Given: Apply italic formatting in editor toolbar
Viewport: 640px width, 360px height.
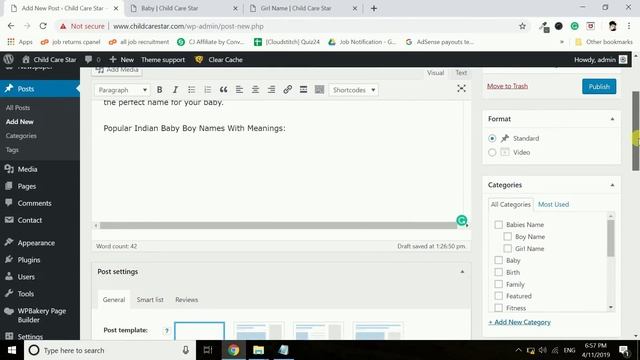Looking at the screenshot, I should [x=176, y=90].
